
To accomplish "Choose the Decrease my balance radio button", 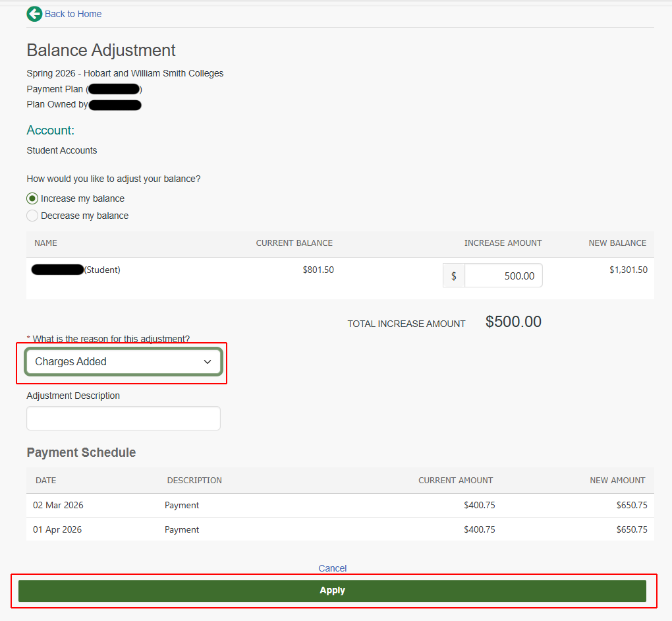I will point(32,216).
